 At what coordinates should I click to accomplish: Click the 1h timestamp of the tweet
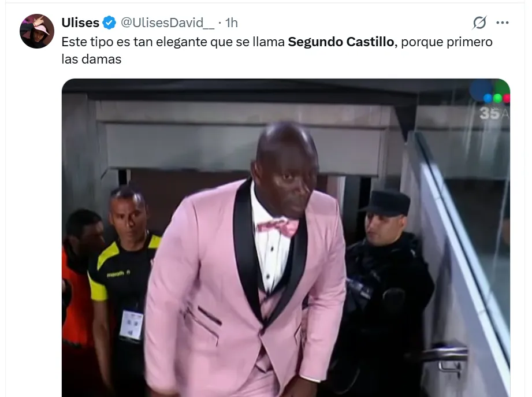(x=232, y=23)
